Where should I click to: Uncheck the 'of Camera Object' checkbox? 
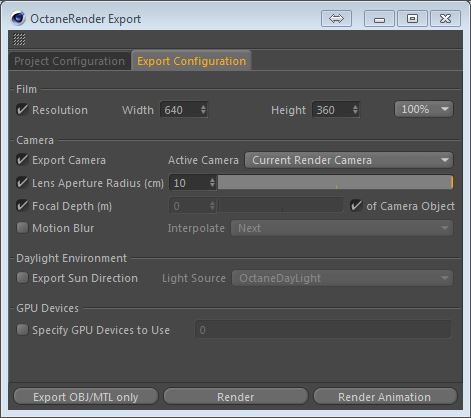[x=356, y=206]
